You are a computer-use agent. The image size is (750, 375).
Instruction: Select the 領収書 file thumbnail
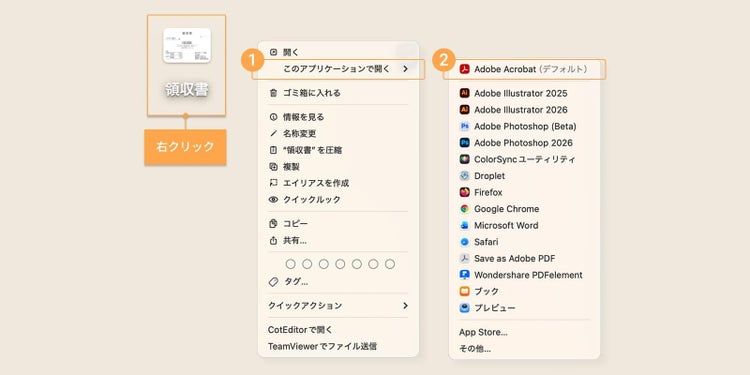(x=187, y=45)
